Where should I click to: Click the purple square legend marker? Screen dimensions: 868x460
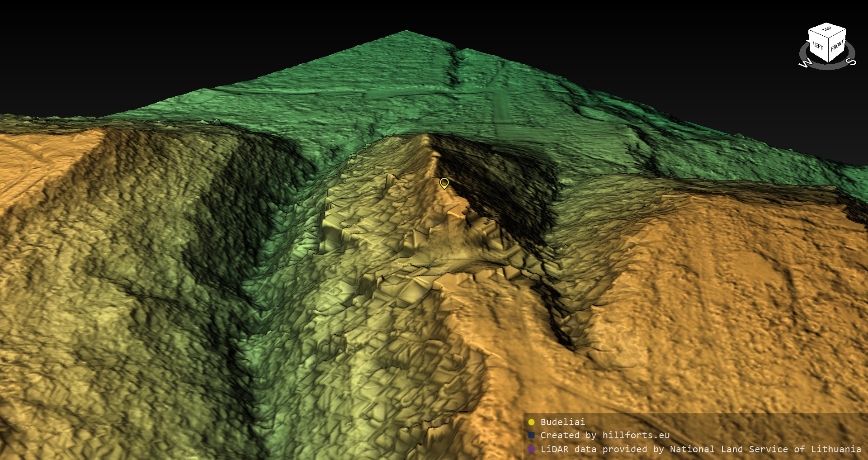pos(531,449)
